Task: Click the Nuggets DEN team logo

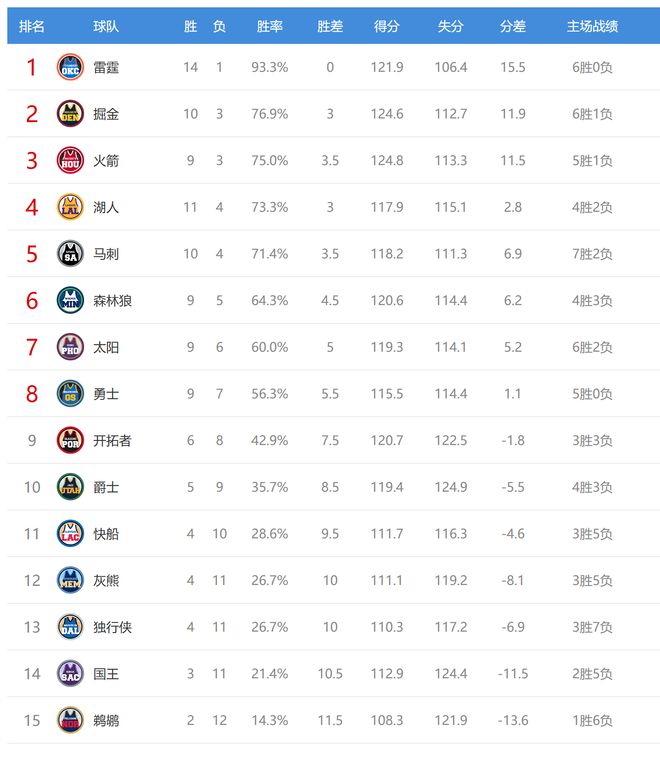Action: pyautogui.click(x=69, y=114)
